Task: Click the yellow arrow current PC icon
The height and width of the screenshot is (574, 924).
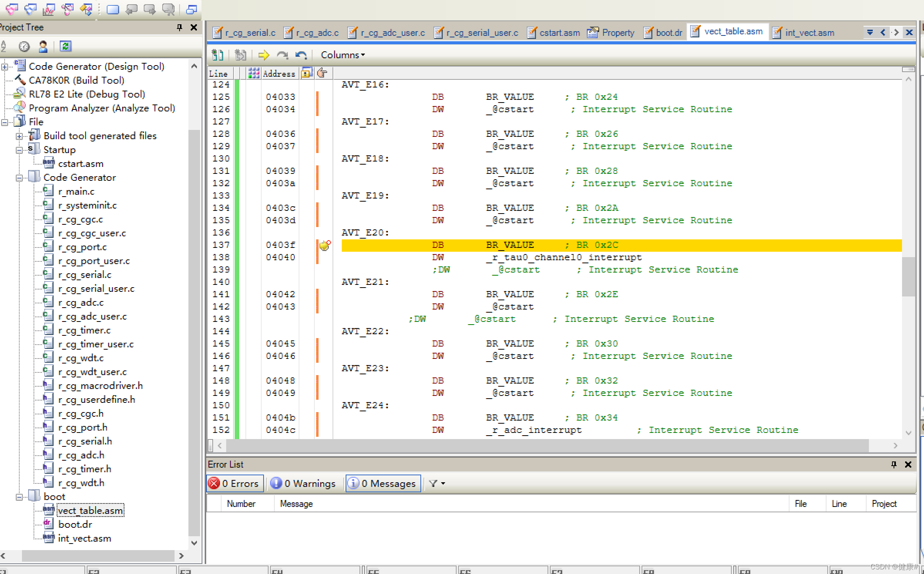Action: tap(264, 55)
